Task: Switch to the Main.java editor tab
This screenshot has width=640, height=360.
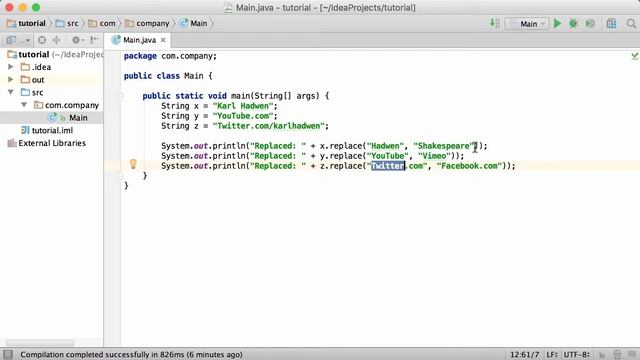Action: pos(139,40)
